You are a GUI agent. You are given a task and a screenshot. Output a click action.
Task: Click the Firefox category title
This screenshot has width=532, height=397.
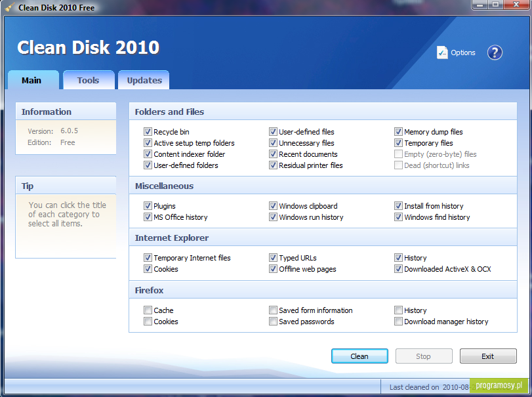click(150, 290)
